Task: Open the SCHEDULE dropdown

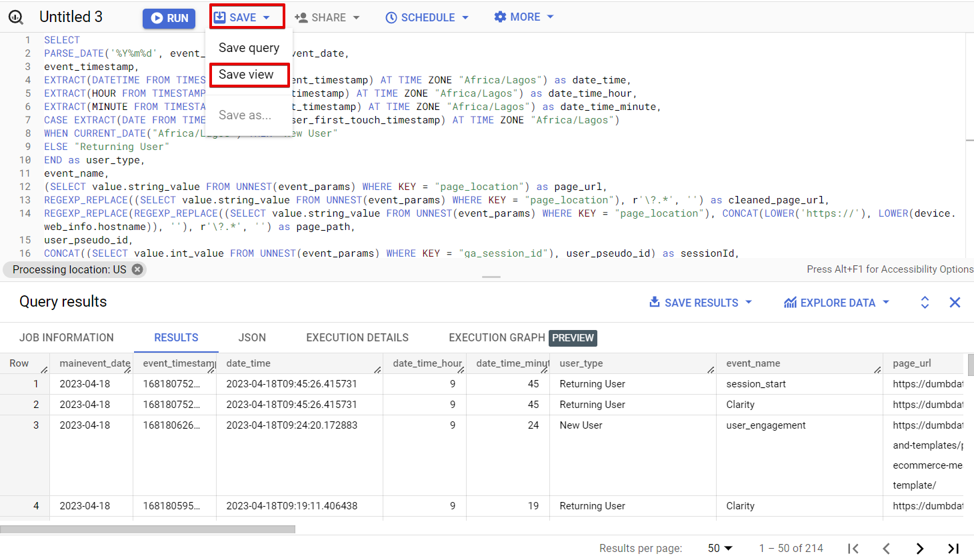Action: click(x=427, y=17)
